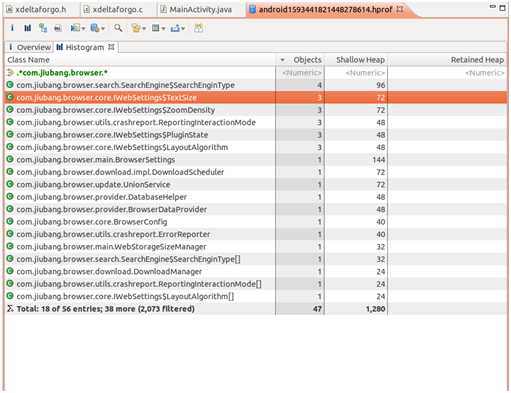
Task: Open the OQL query editor icon
Action: point(58,28)
